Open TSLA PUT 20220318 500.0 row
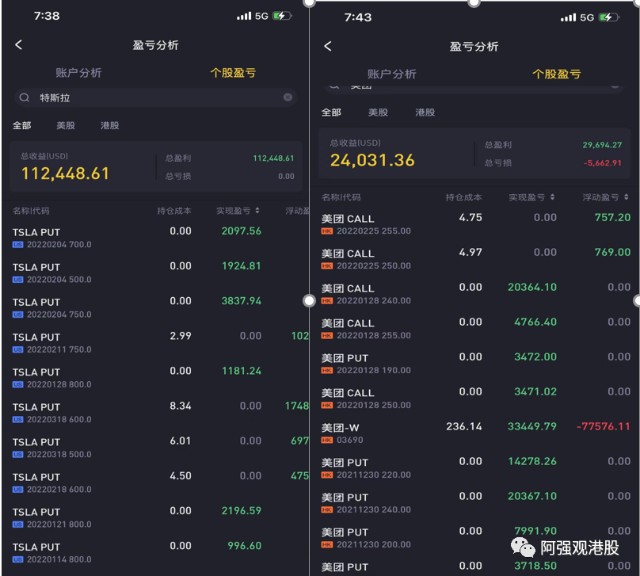 coord(155,447)
